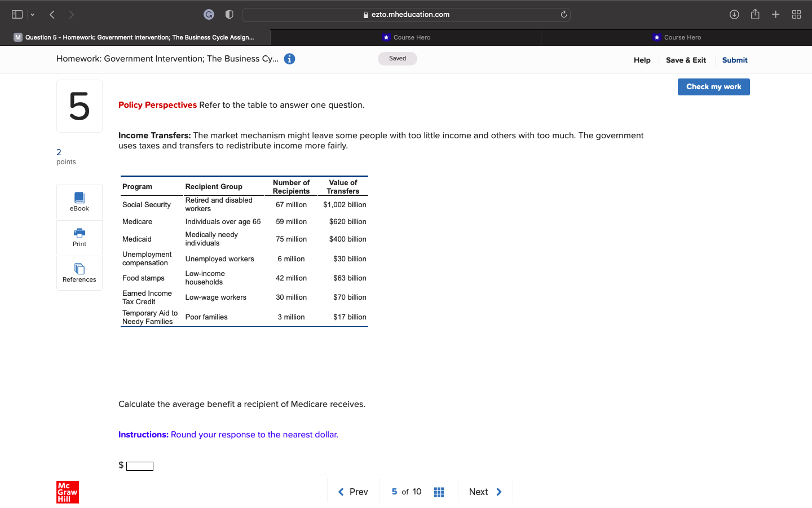Image resolution: width=812 pixels, height=508 pixels.
Task: Click the assignment info icon
Action: 289,58
